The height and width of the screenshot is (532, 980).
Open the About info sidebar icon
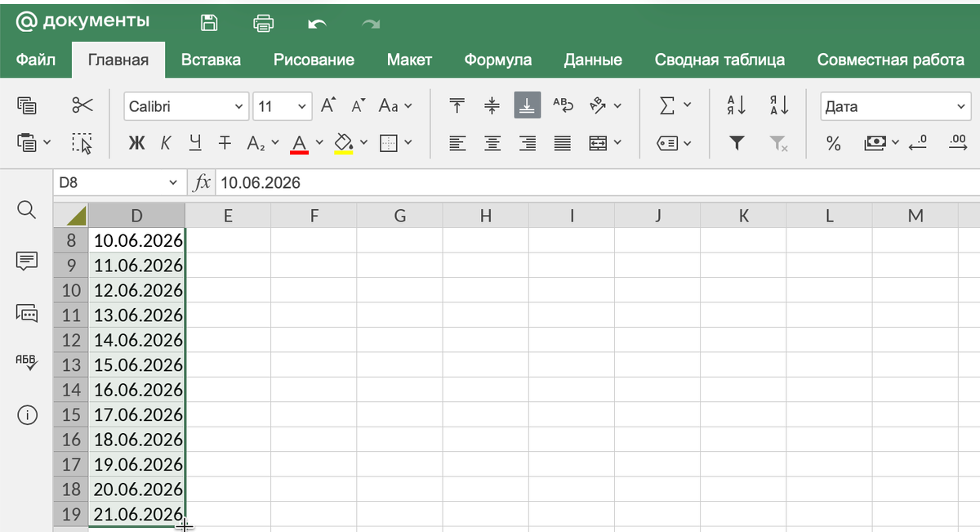[27, 415]
